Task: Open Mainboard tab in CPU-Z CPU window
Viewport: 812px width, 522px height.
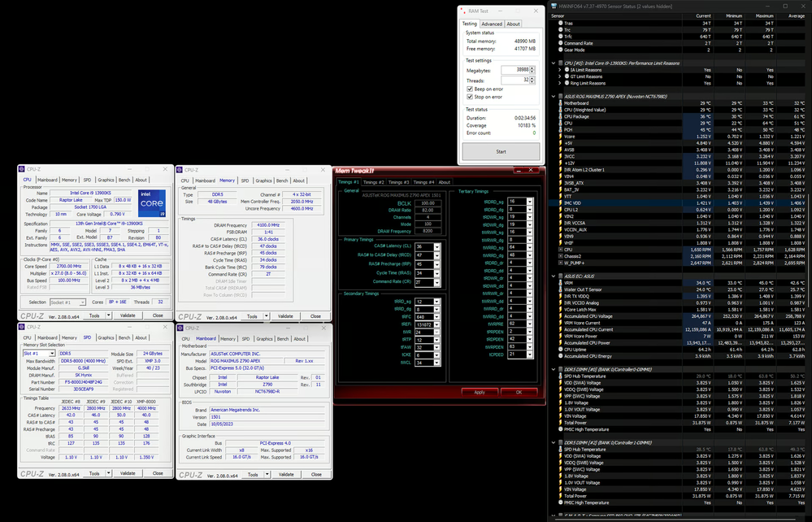Action: pos(47,180)
